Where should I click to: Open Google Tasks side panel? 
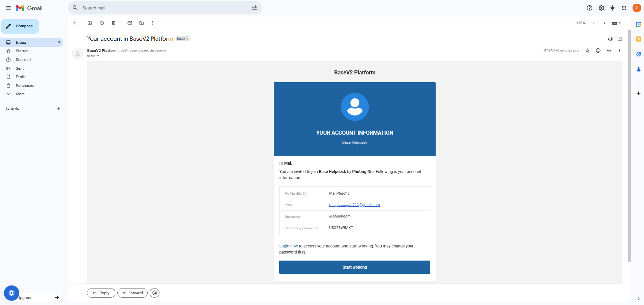point(638,54)
